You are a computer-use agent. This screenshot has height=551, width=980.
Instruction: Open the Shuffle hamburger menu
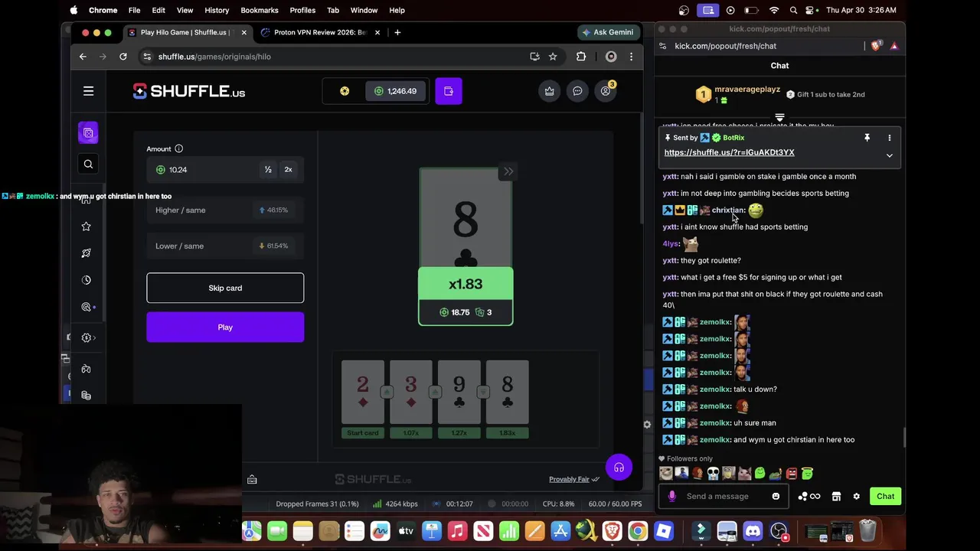coord(88,91)
